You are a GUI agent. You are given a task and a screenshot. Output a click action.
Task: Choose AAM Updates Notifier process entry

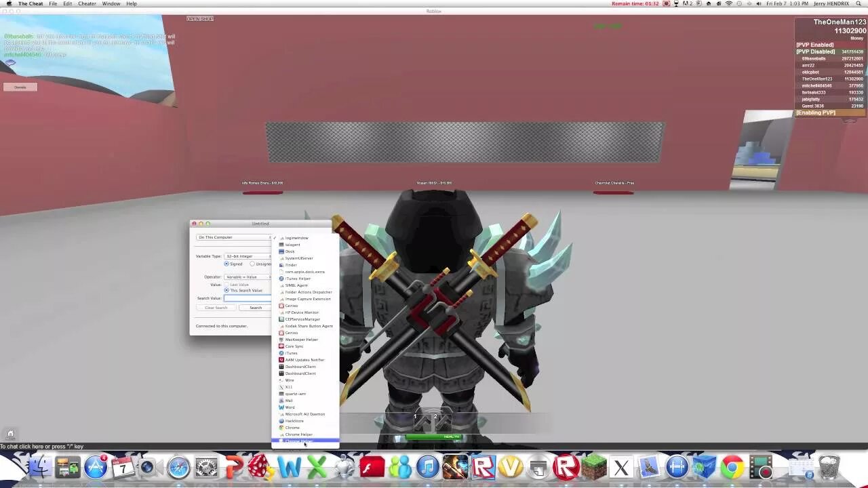click(x=305, y=360)
